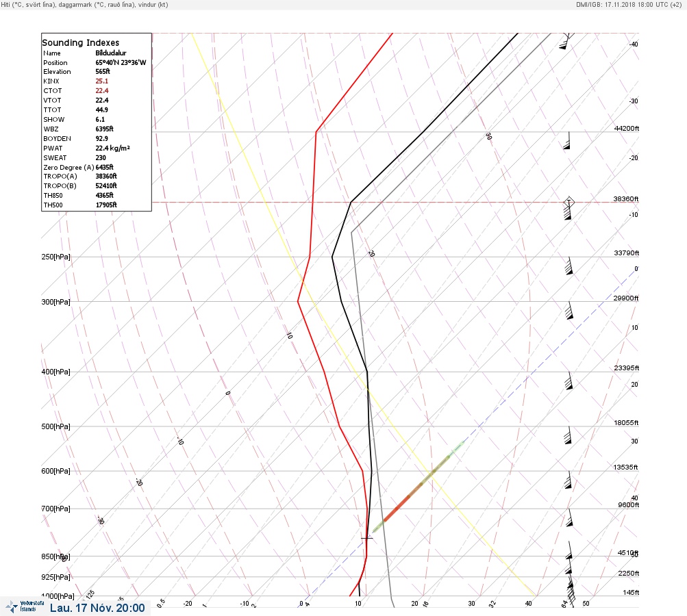Select the wind barb at 9600ft level
687x616 pixels.
569,517
